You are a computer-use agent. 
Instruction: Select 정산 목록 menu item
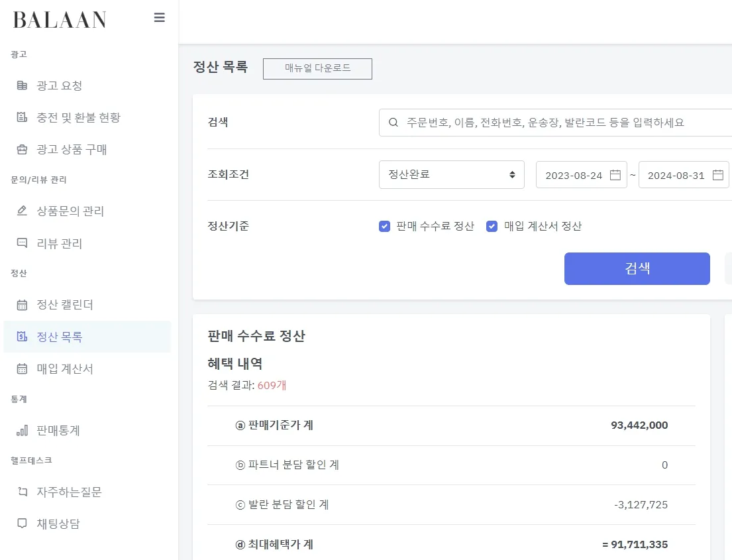pos(87,337)
